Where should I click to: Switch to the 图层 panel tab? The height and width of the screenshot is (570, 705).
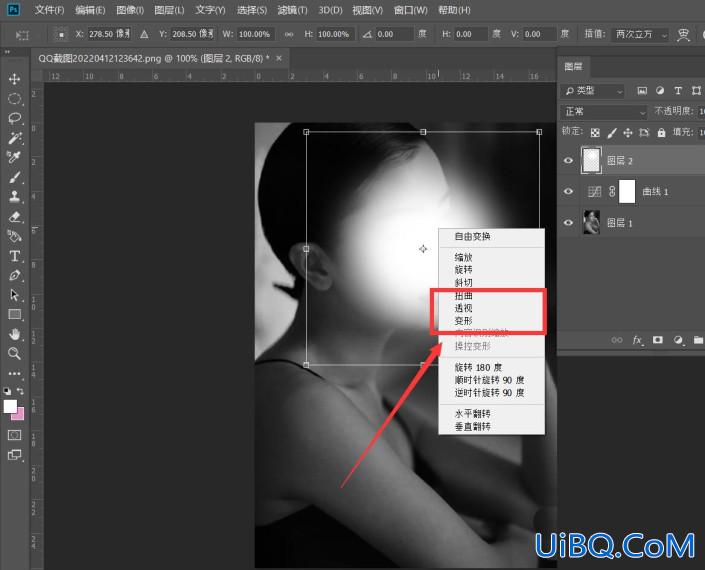[x=573, y=67]
